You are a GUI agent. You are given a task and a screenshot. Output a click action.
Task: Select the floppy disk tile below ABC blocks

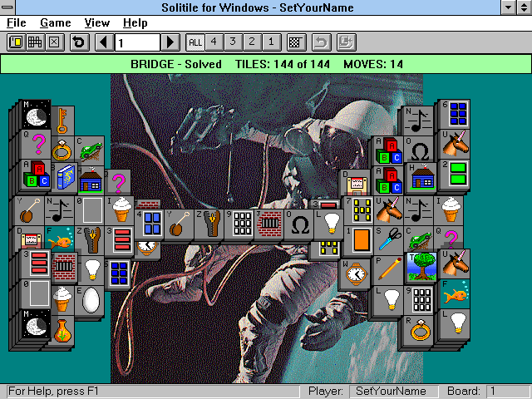(356, 183)
